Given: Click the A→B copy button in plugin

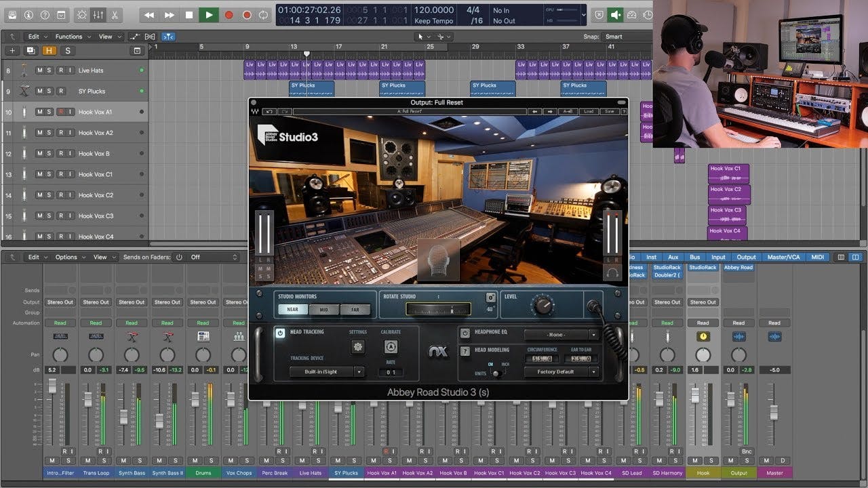Looking at the screenshot, I should point(568,111).
